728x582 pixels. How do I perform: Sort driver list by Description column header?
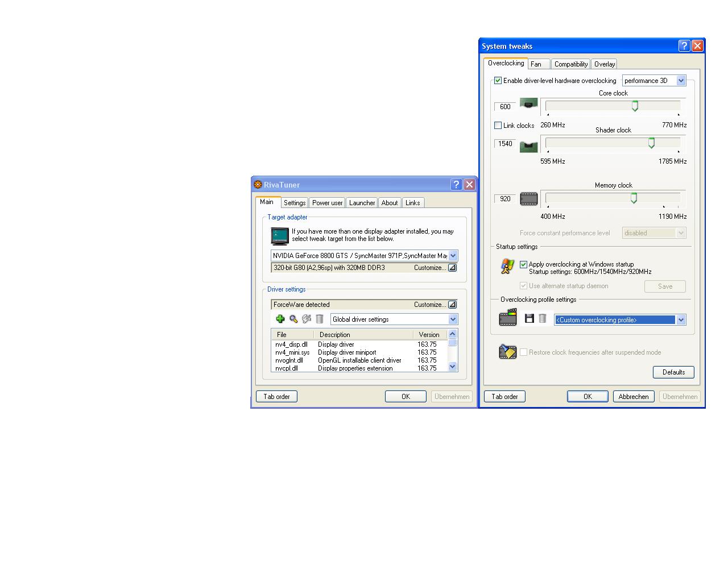364,335
